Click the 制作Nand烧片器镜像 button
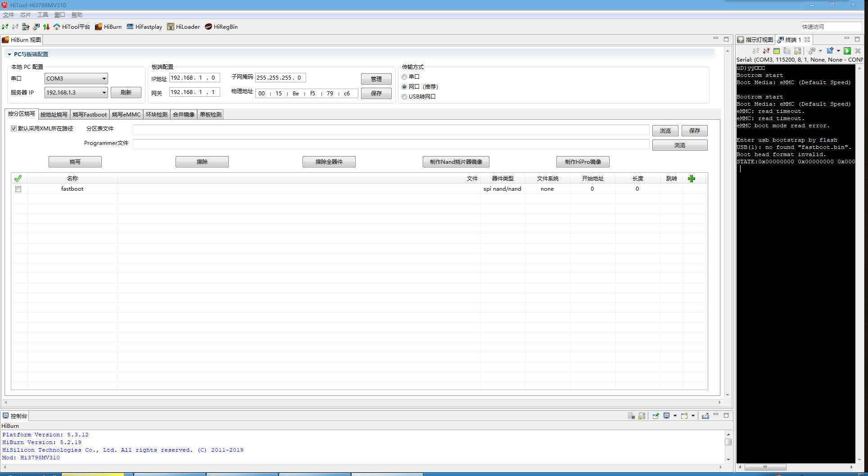Image resolution: width=868 pixels, height=476 pixels. tap(456, 162)
